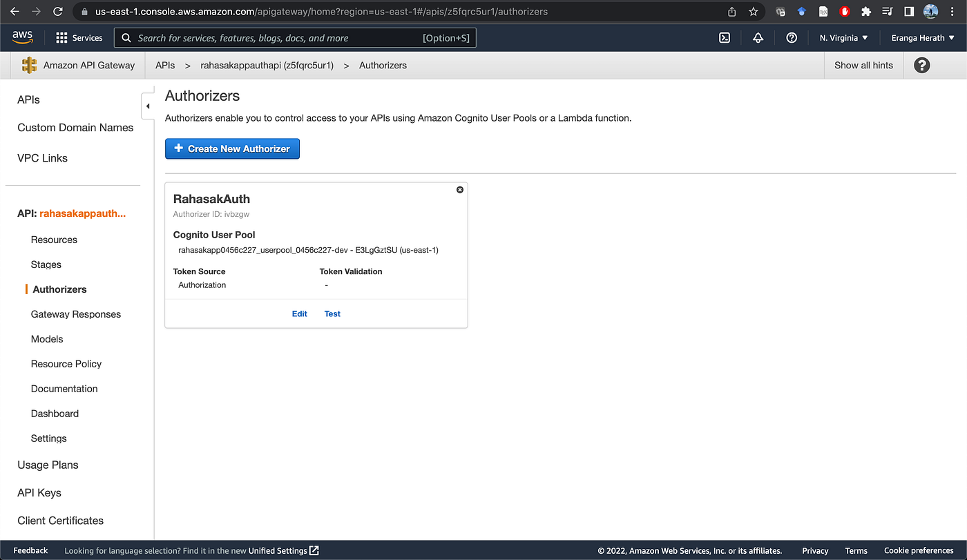
Task: Collapse the left navigation panel arrow
Action: point(147,106)
